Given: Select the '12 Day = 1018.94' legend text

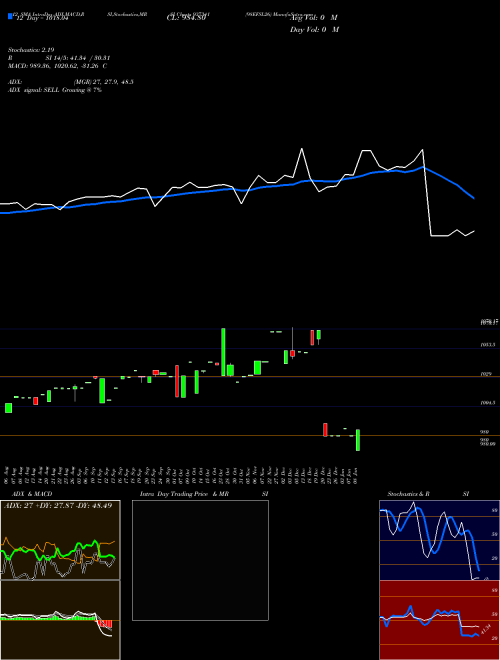Looking at the screenshot, I should (42, 19).
